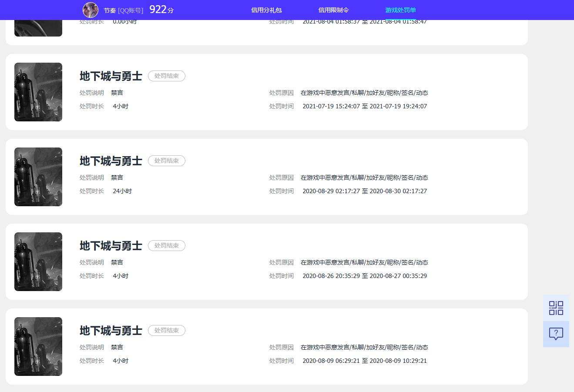
Task: Click the 24小时 duration value
Action: pos(122,191)
